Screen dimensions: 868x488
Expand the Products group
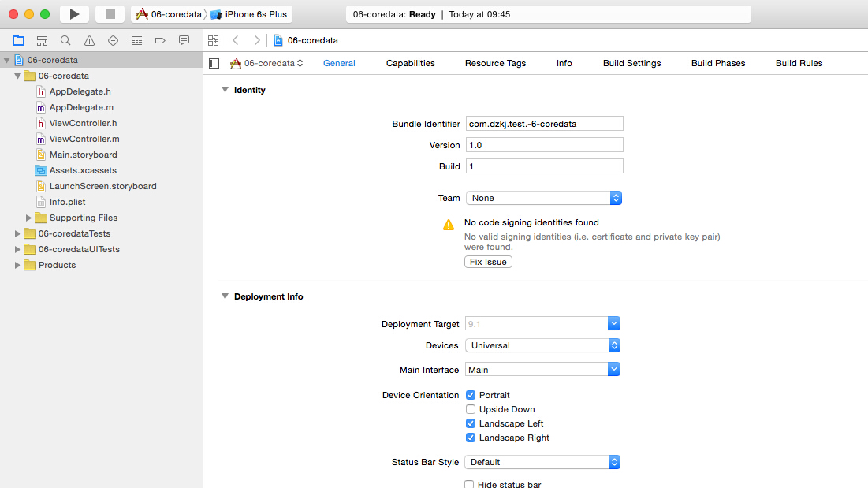click(17, 265)
